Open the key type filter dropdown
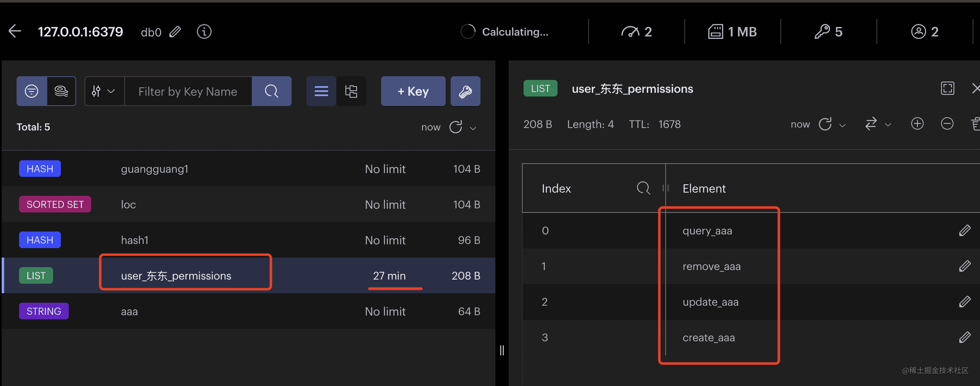 [104, 91]
